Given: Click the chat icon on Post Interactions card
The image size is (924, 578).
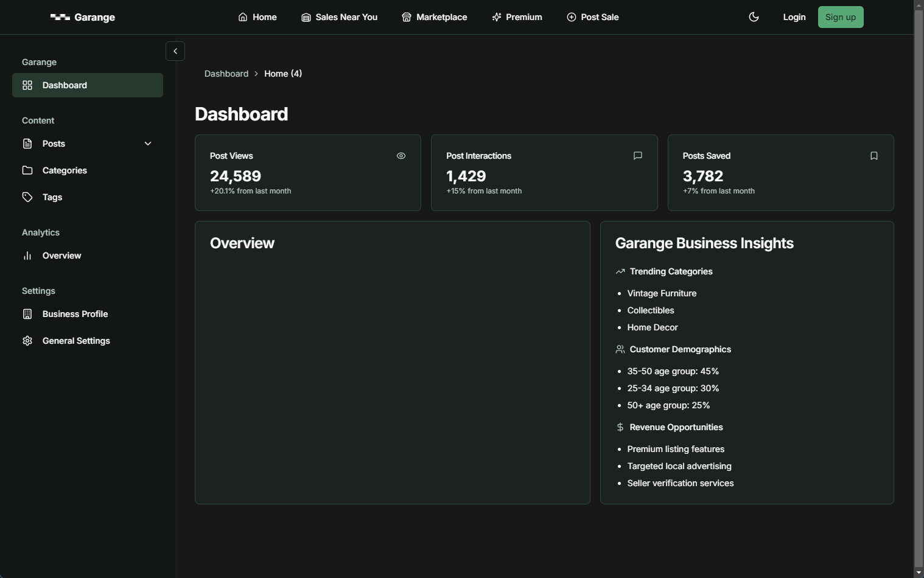Looking at the screenshot, I should [x=638, y=156].
